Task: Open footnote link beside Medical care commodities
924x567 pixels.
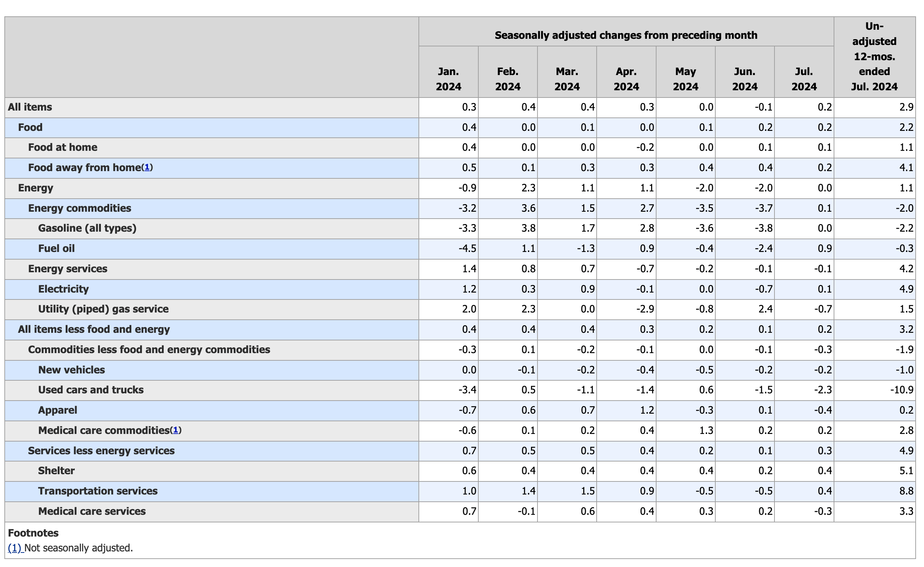Action: point(176,430)
